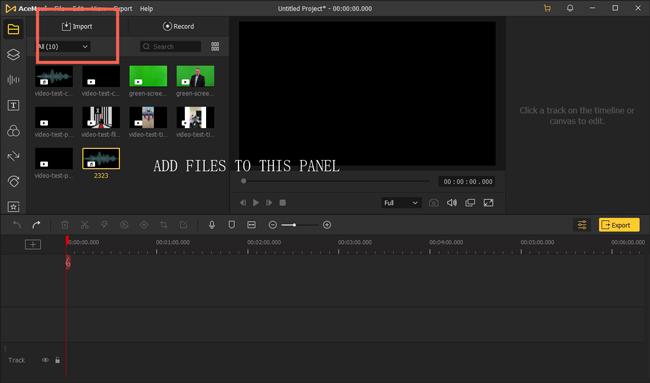The width and height of the screenshot is (650, 383).
Task: Switch to the Import tab
Action: coord(77,26)
